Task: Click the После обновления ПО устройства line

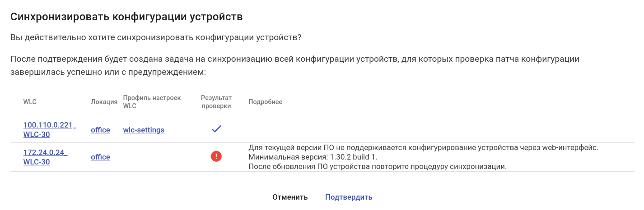Action: (378, 166)
